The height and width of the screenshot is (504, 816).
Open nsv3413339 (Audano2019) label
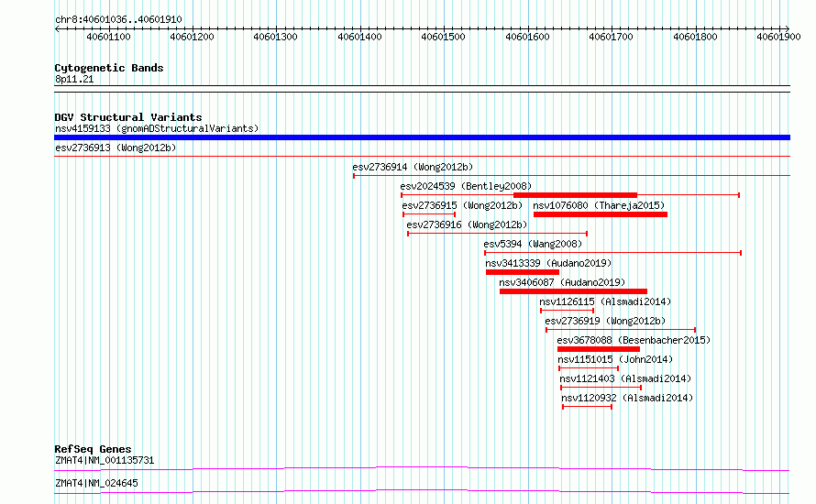click(x=548, y=263)
